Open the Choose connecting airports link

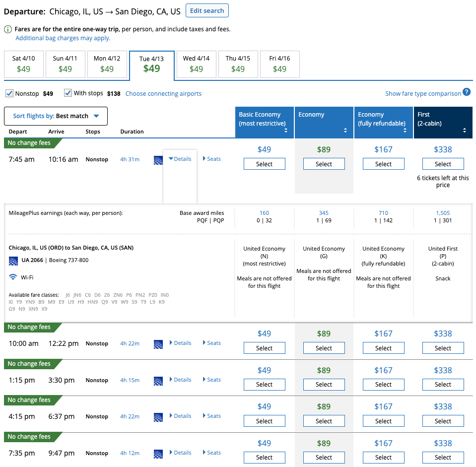coord(163,94)
